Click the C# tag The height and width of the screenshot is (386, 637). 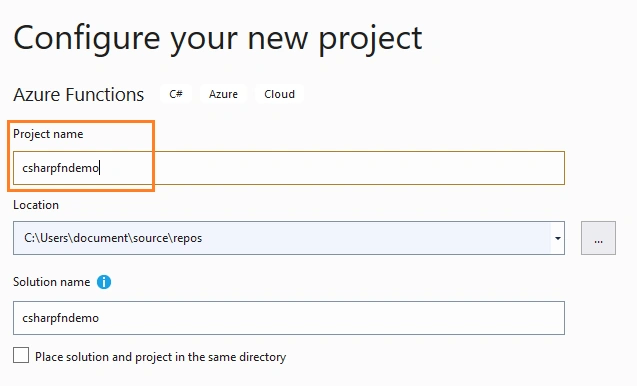tap(176, 94)
